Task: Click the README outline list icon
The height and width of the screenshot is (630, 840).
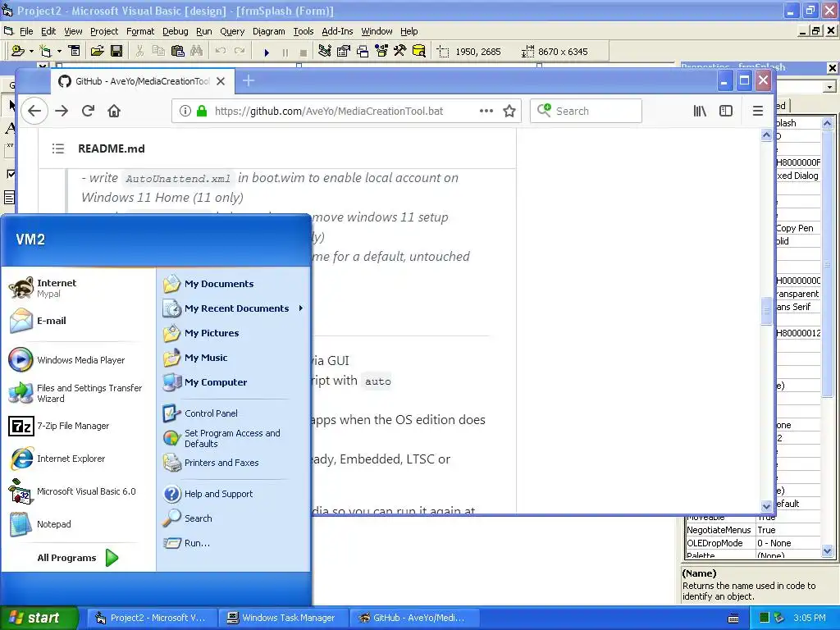Action: click(x=58, y=148)
